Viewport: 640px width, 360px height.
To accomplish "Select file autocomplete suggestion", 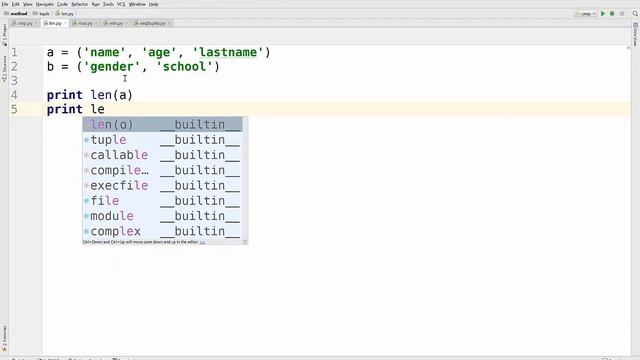I will click(x=162, y=201).
